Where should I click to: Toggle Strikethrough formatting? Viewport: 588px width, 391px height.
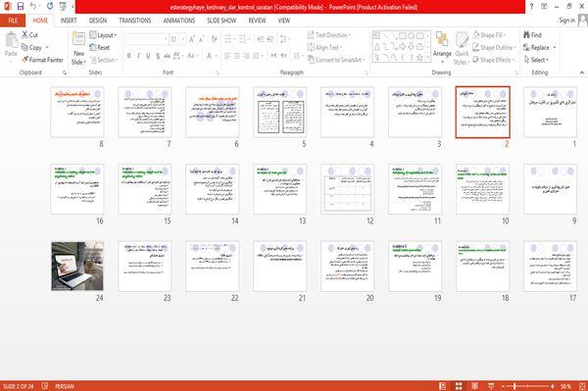[x=168, y=56]
